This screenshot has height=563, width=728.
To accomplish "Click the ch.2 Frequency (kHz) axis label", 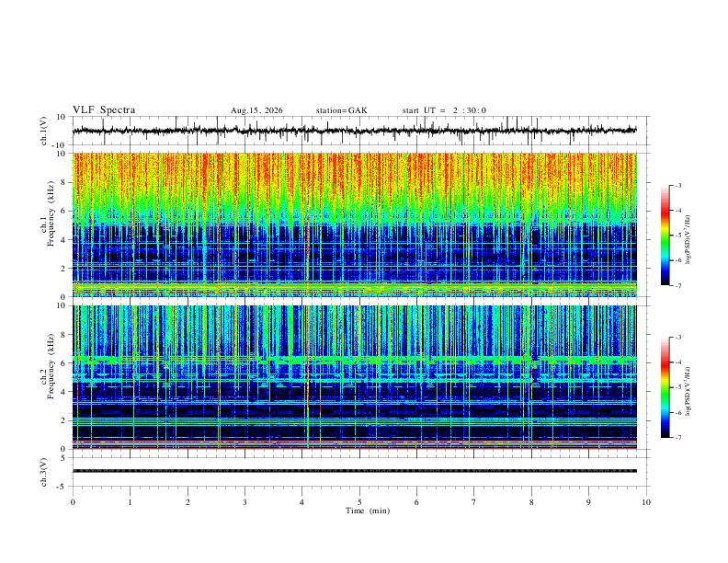I will (48, 377).
